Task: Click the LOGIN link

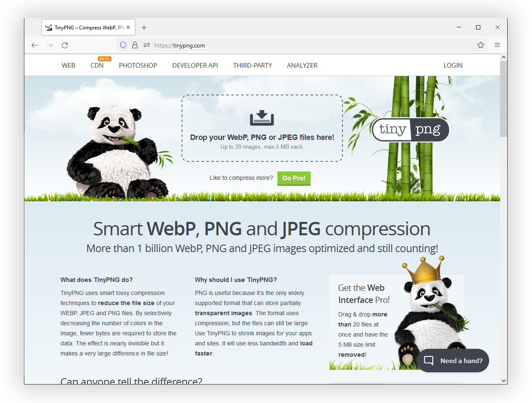Action: (x=453, y=65)
